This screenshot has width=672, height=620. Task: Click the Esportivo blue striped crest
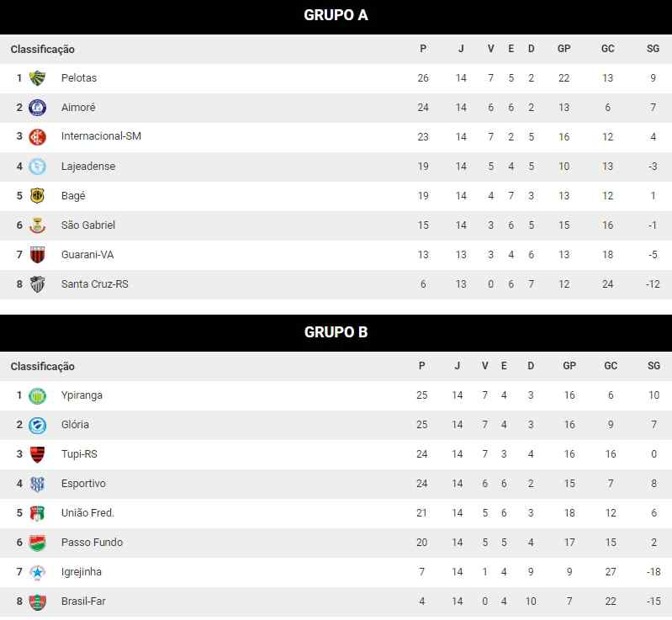point(37,484)
